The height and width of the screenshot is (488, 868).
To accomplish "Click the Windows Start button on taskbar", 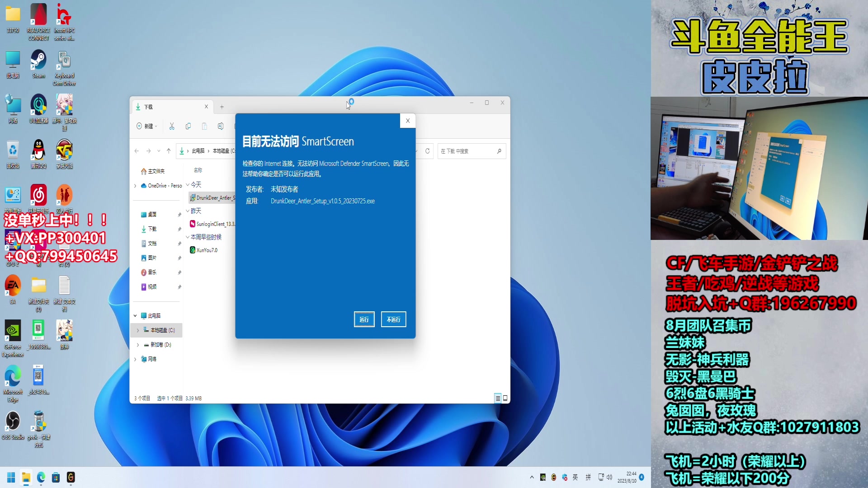I will (11, 478).
